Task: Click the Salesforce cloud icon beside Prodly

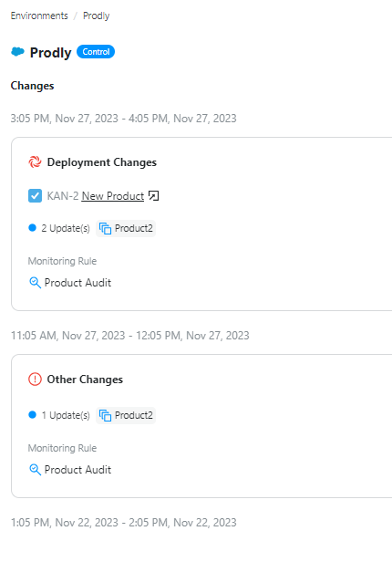Action: 17,52
